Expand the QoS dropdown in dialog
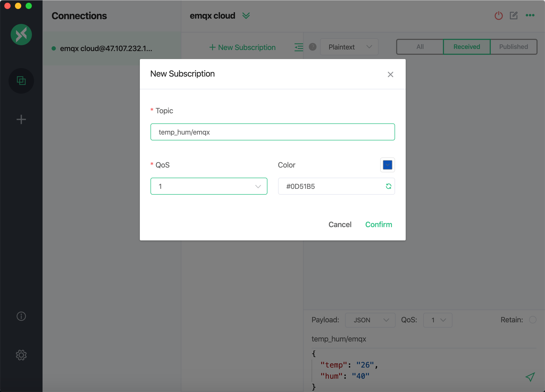The height and width of the screenshot is (392, 545). click(209, 186)
